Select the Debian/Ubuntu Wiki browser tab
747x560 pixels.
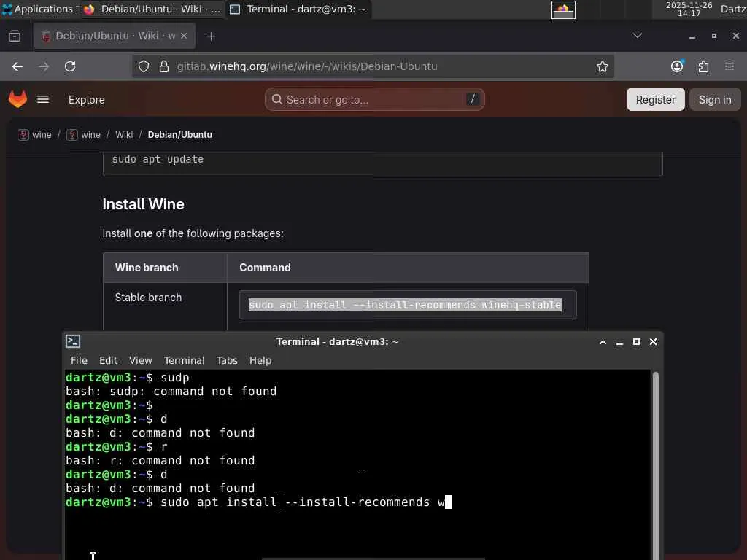[x=115, y=36]
